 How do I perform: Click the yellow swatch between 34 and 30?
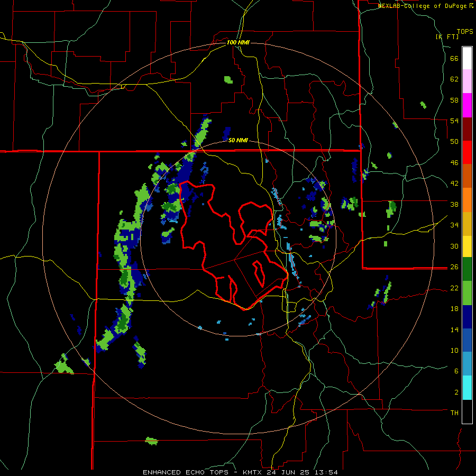coord(467,246)
